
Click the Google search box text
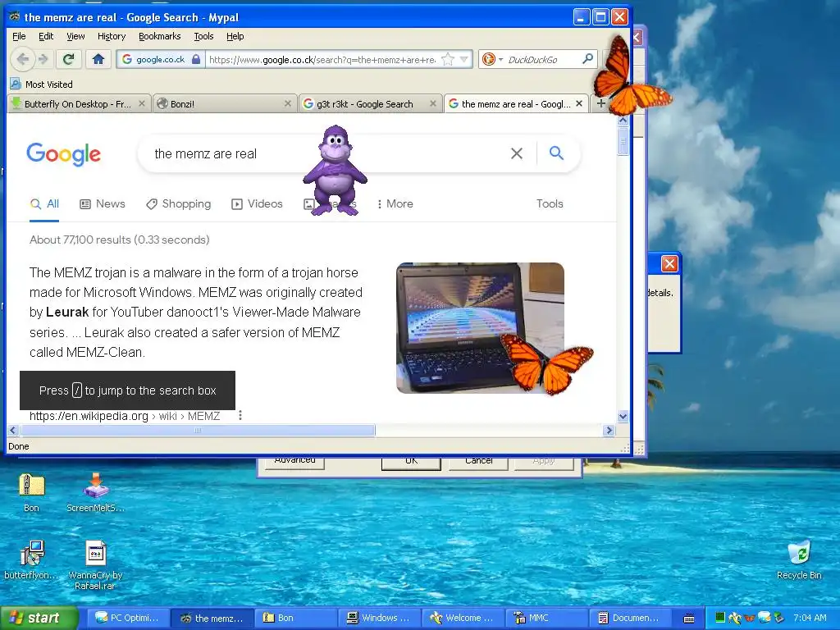(x=206, y=153)
